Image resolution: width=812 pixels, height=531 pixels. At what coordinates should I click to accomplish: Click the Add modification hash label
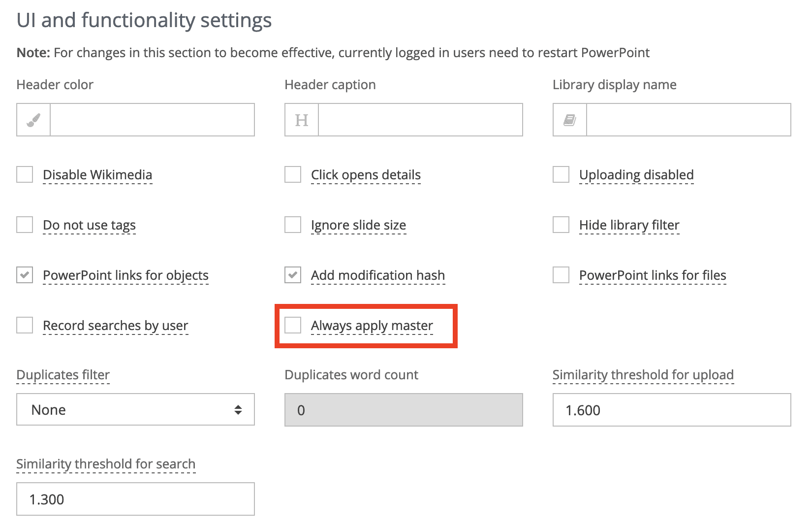[x=377, y=275]
